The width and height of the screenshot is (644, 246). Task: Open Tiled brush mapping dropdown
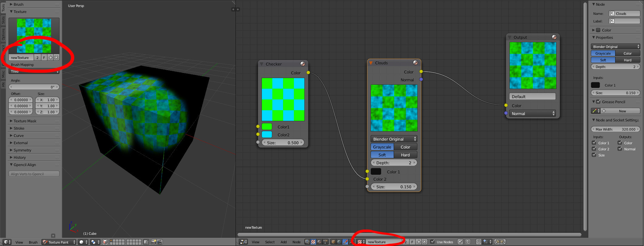(34, 71)
